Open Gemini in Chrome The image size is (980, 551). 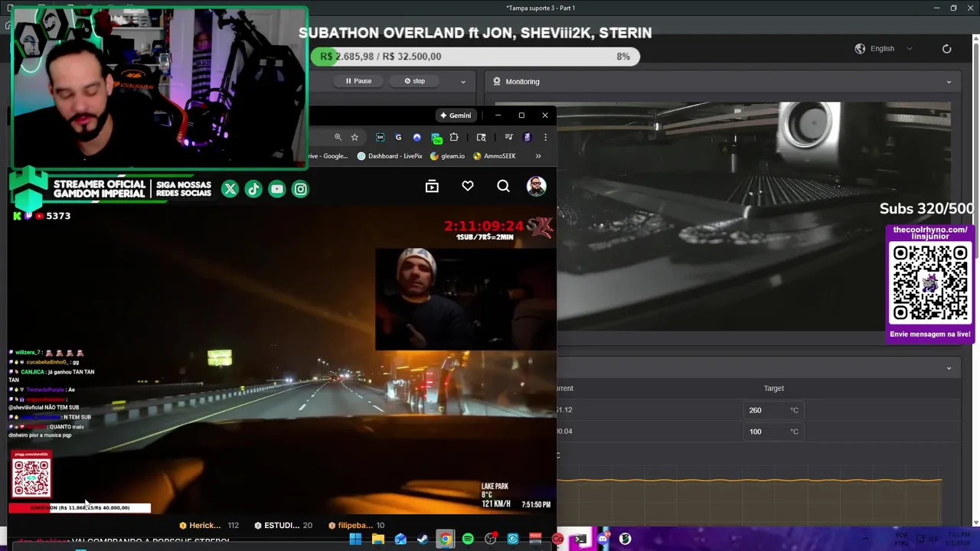point(456,116)
